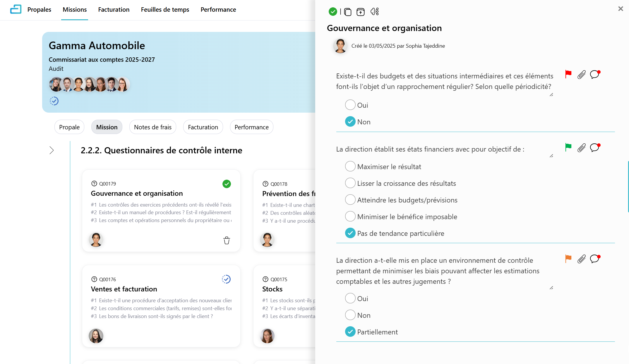This screenshot has height=364, width=629.
Task: Click the duplicate questionnaire icon in panel header
Action: pyautogui.click(x=347, y=12)
